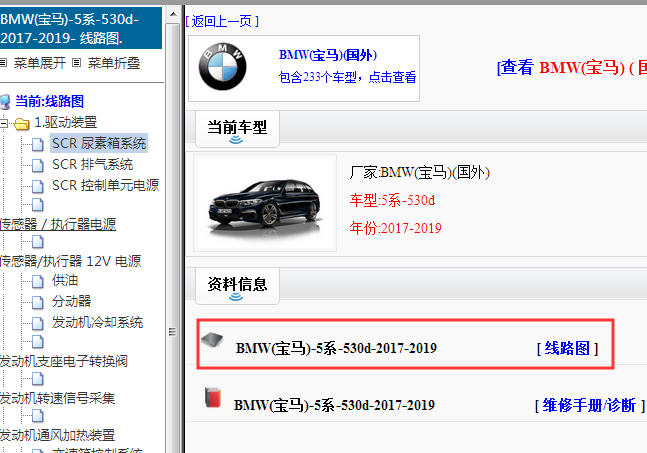Click the page icon above 发动机转速信号采集

[38, 379]
